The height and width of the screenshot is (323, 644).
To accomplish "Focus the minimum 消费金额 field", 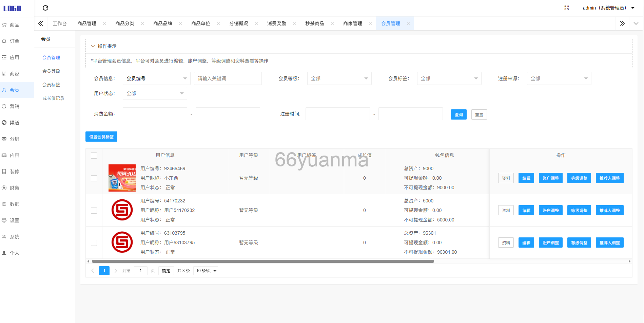I will (155, 114).
